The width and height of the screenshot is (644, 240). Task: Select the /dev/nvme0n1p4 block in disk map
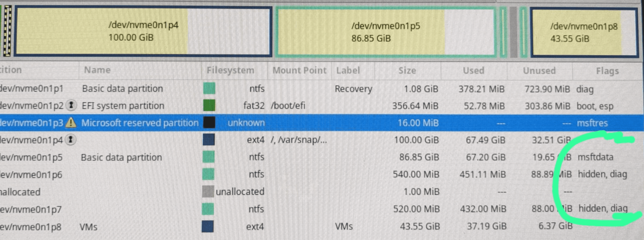[143, 31]
